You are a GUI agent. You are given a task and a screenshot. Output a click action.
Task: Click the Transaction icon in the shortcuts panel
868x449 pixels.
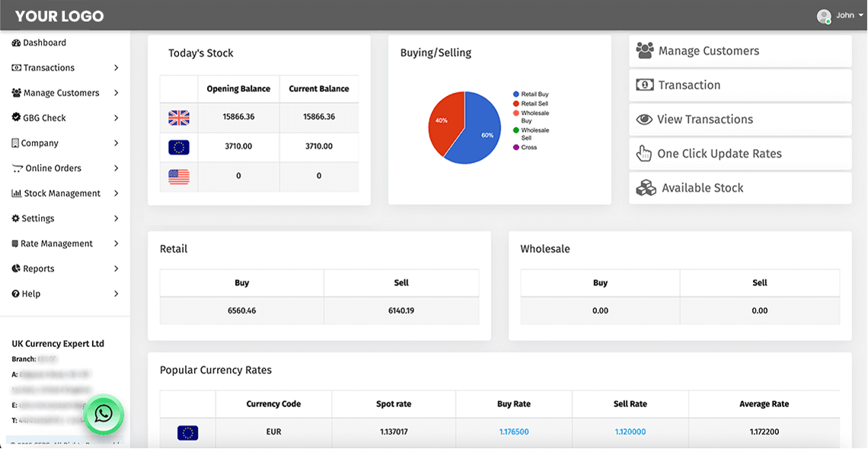tap(646, 85)
